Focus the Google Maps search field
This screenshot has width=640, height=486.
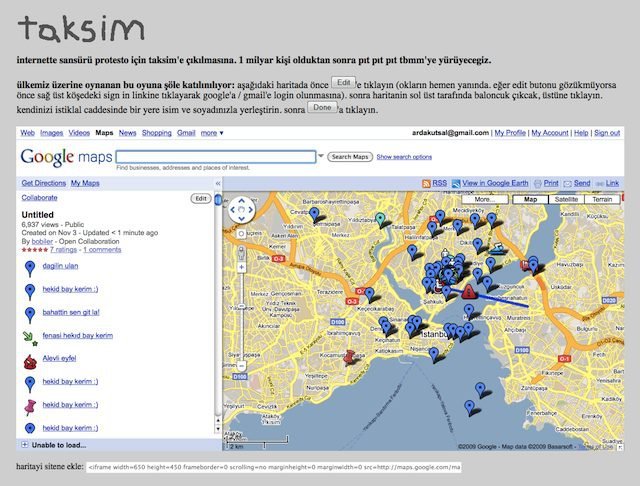[216, 157]
